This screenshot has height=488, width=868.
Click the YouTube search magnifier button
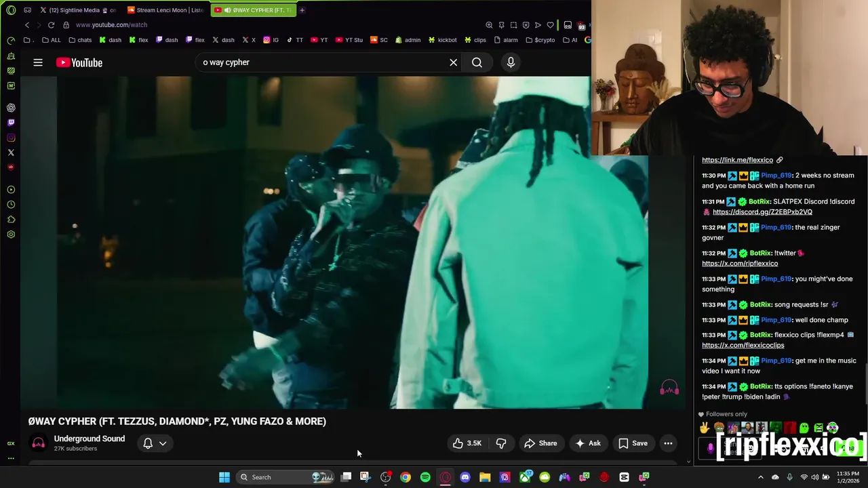[477, 62]
